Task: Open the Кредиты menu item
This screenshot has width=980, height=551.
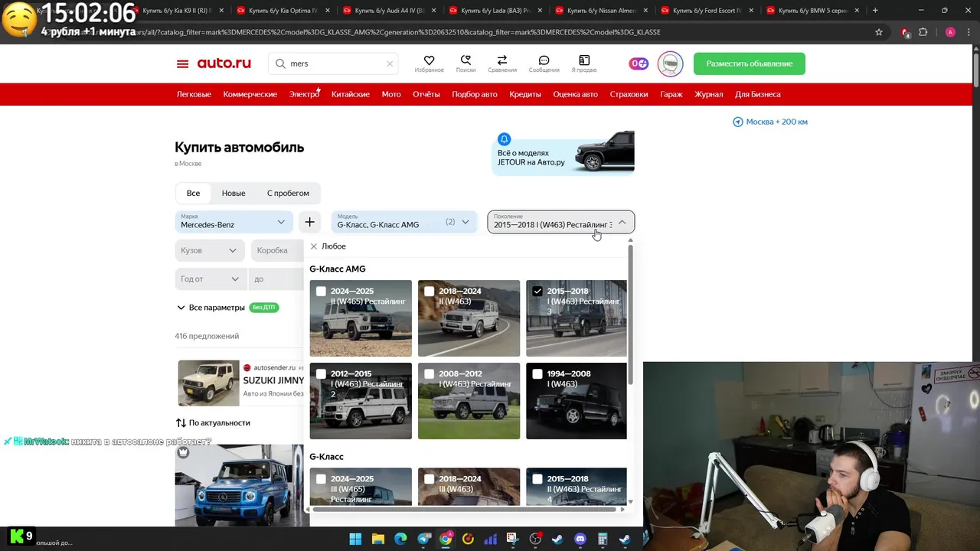Action: point(525,94)
